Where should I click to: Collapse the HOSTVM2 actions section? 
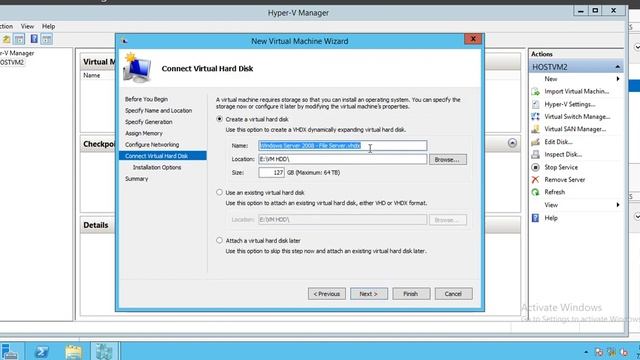click(618, 67)
